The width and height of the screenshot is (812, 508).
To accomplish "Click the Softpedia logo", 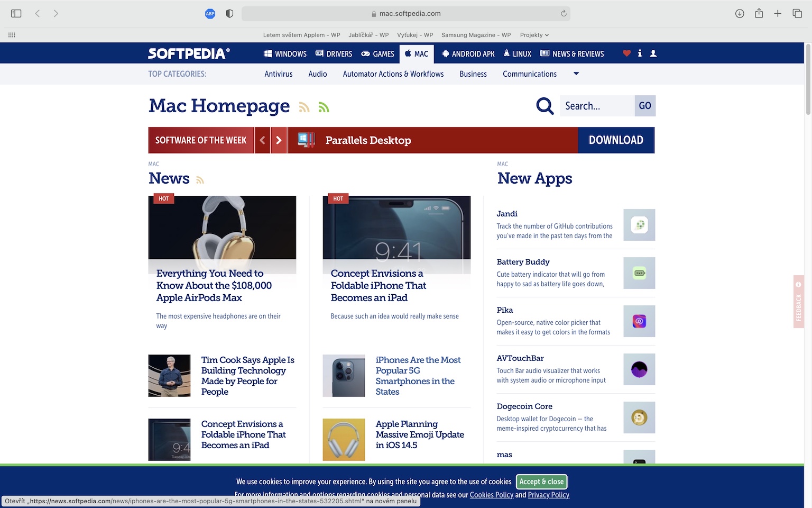I will 189,53.
